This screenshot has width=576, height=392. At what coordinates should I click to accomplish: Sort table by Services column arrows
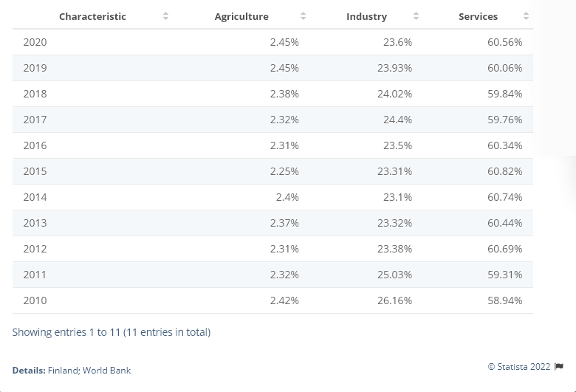526,16
